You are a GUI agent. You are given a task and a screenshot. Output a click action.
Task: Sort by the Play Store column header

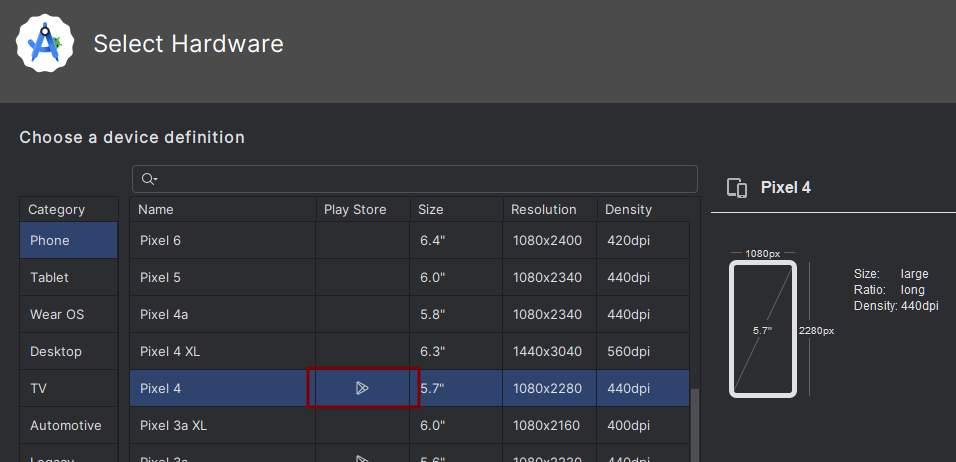point(363,209)
